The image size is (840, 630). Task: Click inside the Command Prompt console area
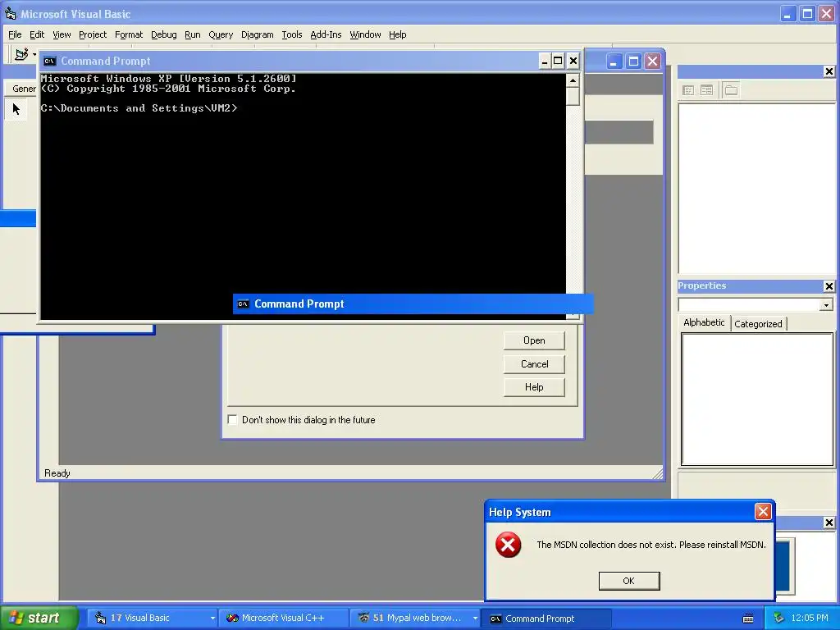point(304,196)
